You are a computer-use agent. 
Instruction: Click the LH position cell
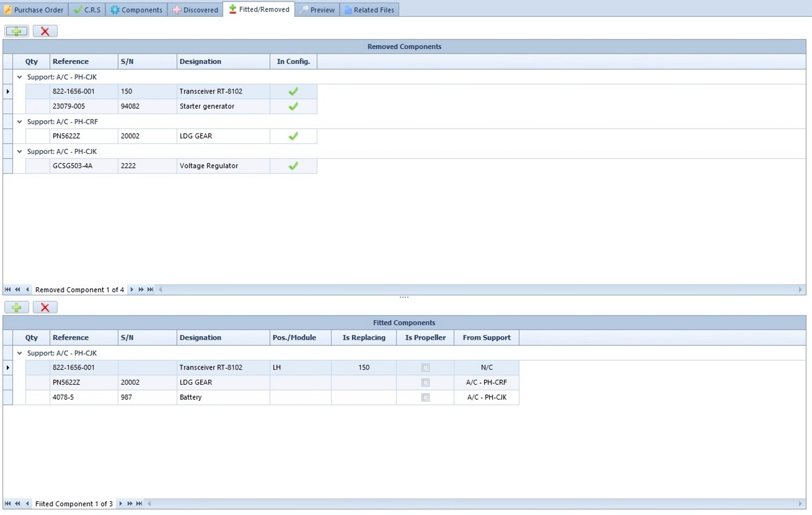click(300, 368)
